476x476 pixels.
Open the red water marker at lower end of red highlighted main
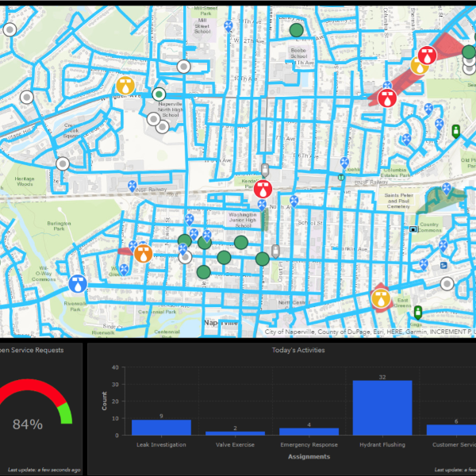coord(387,98)
